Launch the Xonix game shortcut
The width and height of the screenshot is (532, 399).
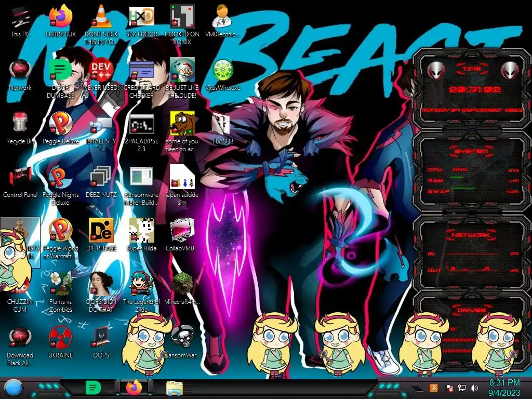tap(182, 25)
